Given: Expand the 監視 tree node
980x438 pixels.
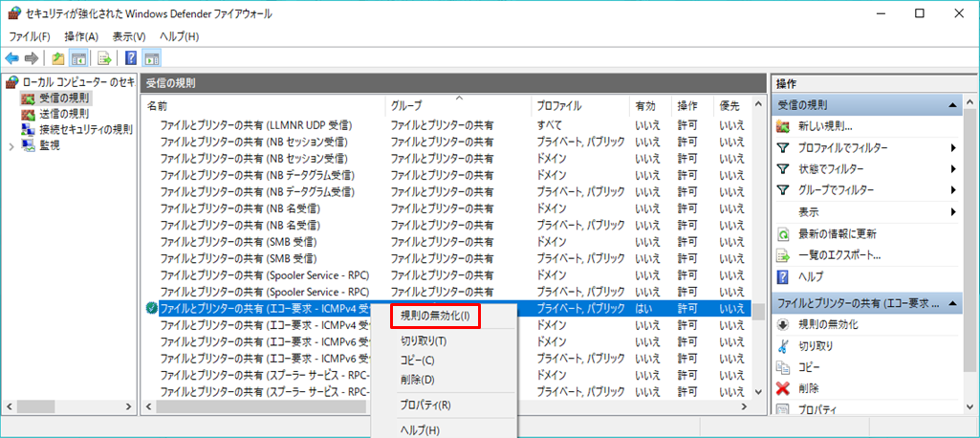Looking at the screenshot, I should pyautogui.click(x=11, y=145).
